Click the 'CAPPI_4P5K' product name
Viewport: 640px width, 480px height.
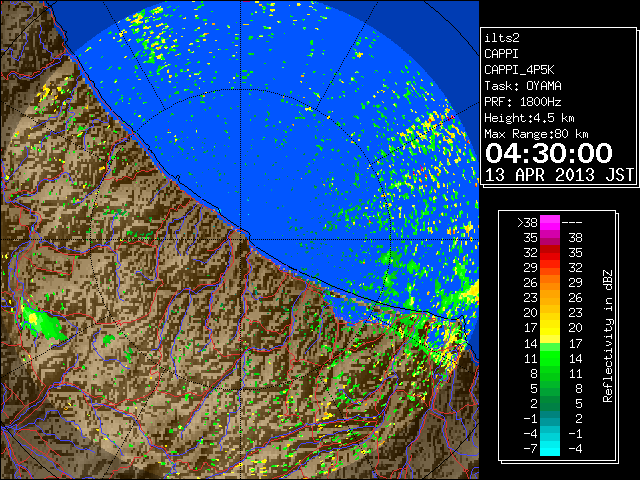pos(519,70)
